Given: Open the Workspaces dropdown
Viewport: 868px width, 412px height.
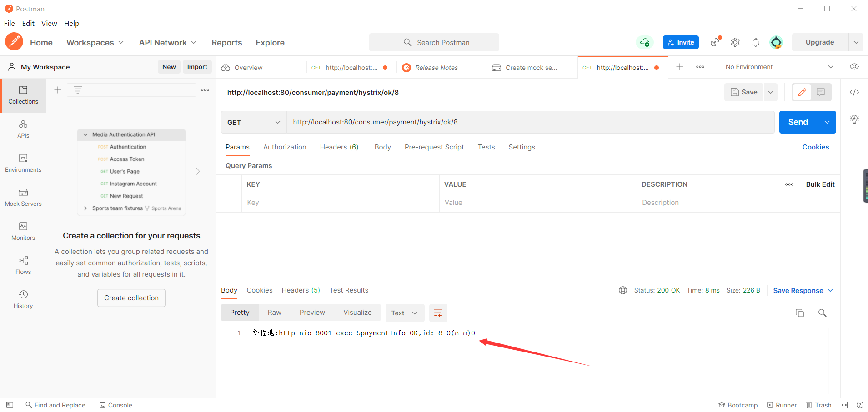Looking at the screenshot, I should coord(95,42).
